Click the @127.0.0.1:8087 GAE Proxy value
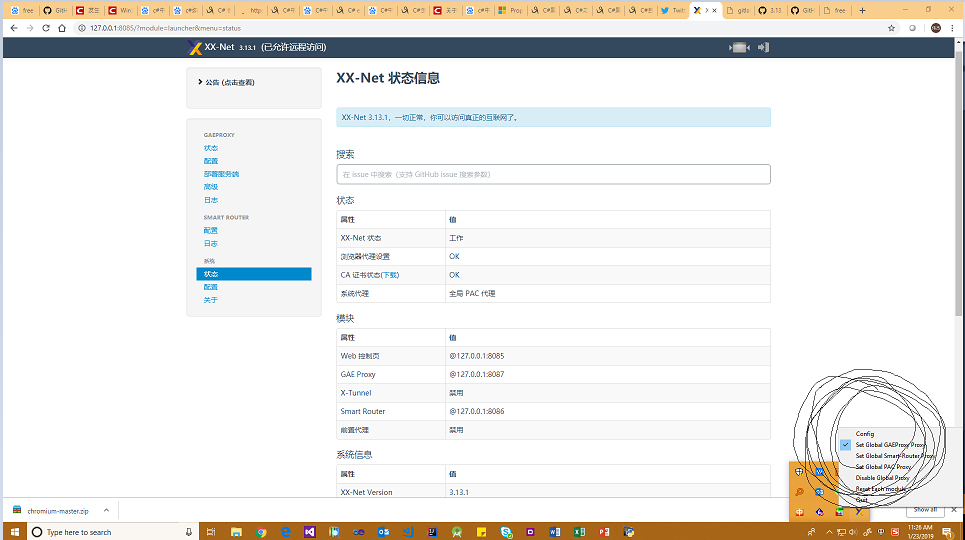The width and height of the screenshot is (965, 540). point(477,374)
